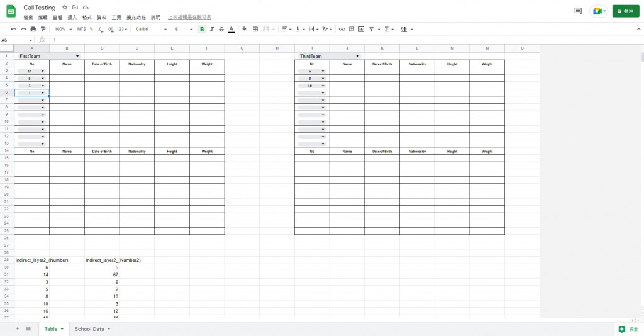Screen dimensions: 644x336
Task: Open the last edit history link
Action: tap(189, 17)
